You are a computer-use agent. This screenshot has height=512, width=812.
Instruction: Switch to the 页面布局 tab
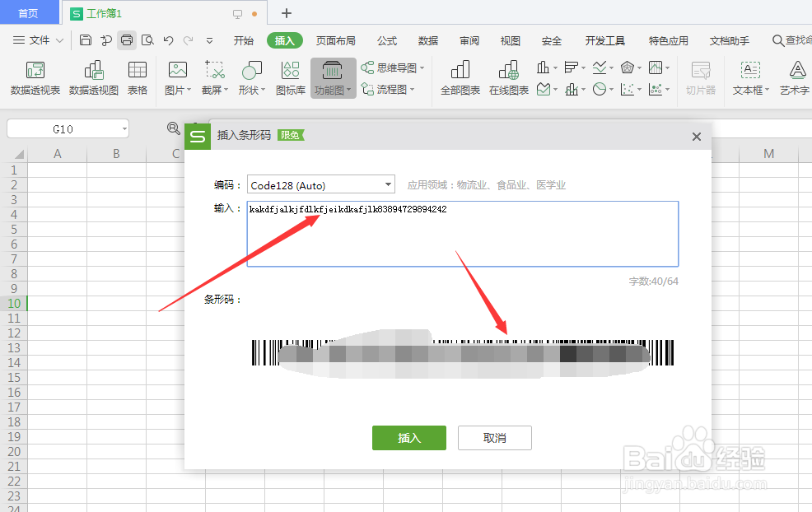click(335, 41)
